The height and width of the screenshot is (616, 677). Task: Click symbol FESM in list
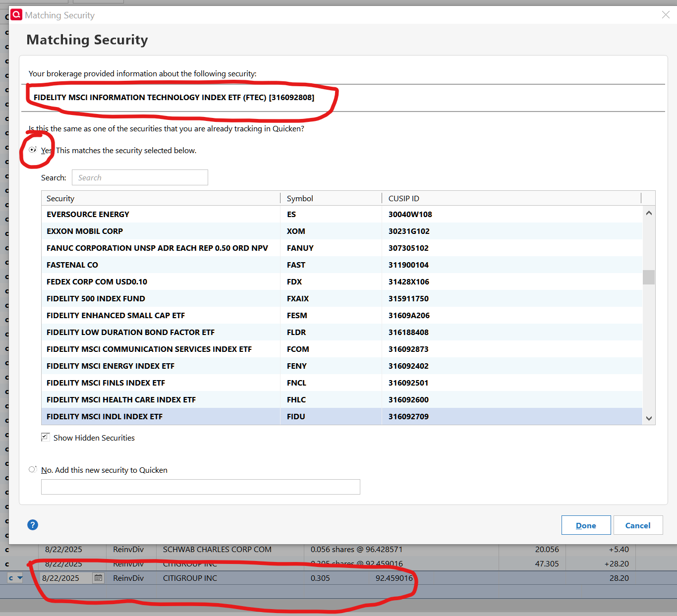click(297, 315)
